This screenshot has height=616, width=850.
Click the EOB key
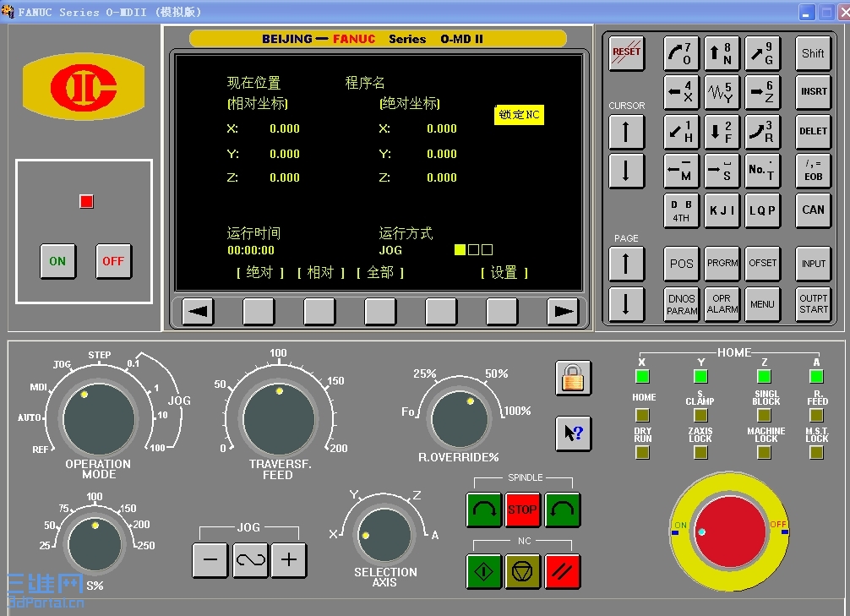pos(813,171)
